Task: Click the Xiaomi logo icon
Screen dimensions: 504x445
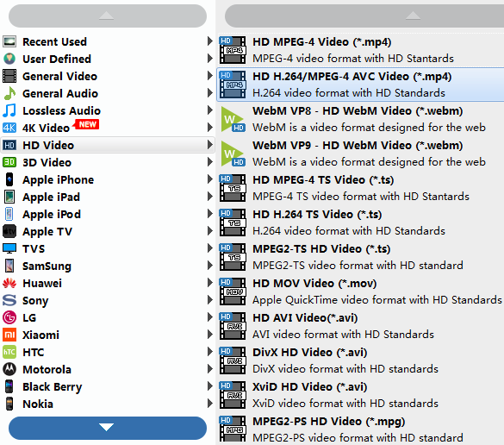Action: [9, 335]
